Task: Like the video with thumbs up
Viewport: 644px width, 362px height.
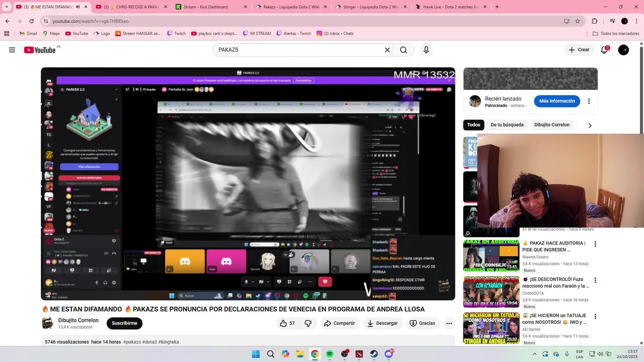Action: (287, 323)
